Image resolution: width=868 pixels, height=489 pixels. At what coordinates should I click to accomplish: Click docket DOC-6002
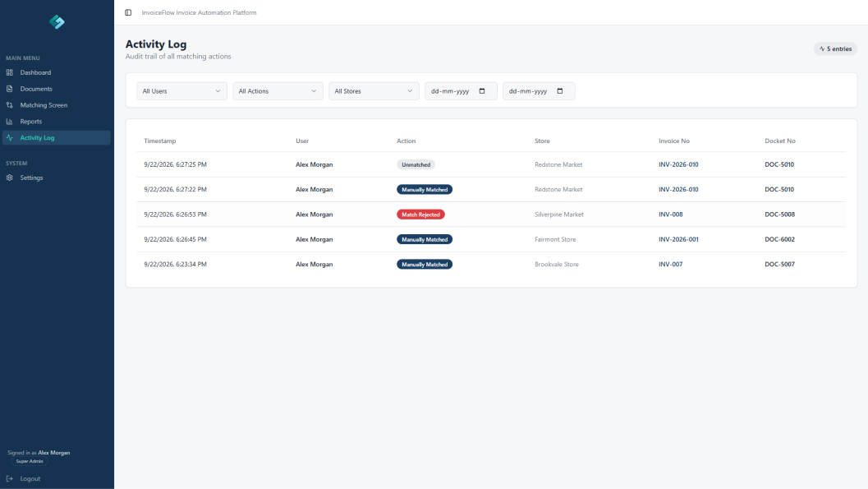click(780, 239)
